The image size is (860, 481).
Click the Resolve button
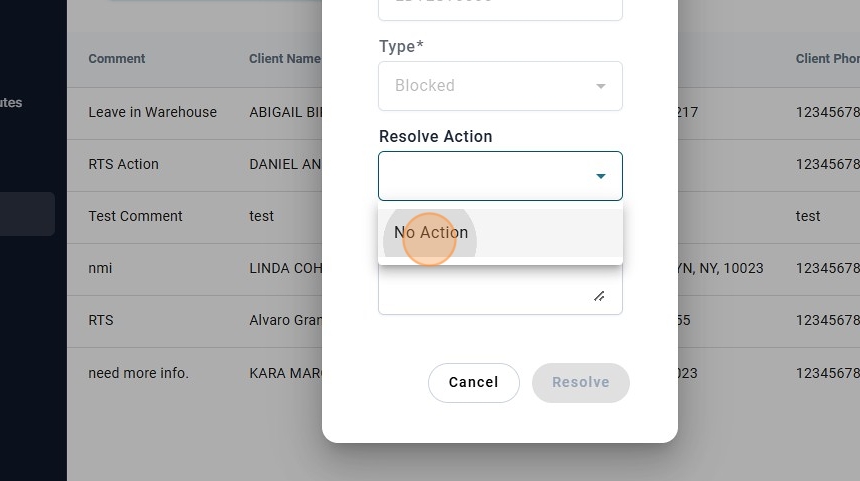click(x=580, y=382)
